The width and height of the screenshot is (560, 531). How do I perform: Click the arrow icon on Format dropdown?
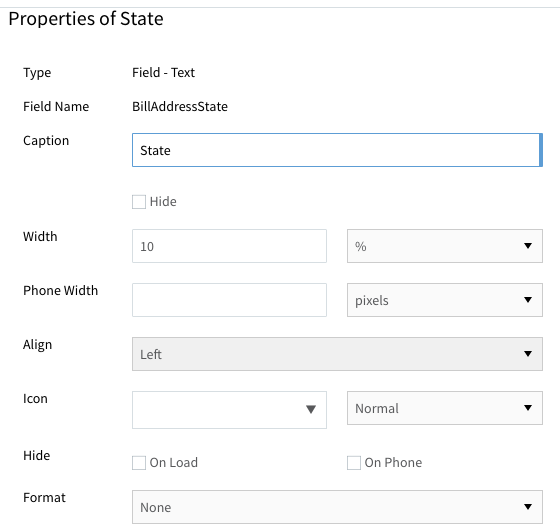click(528, 506)
